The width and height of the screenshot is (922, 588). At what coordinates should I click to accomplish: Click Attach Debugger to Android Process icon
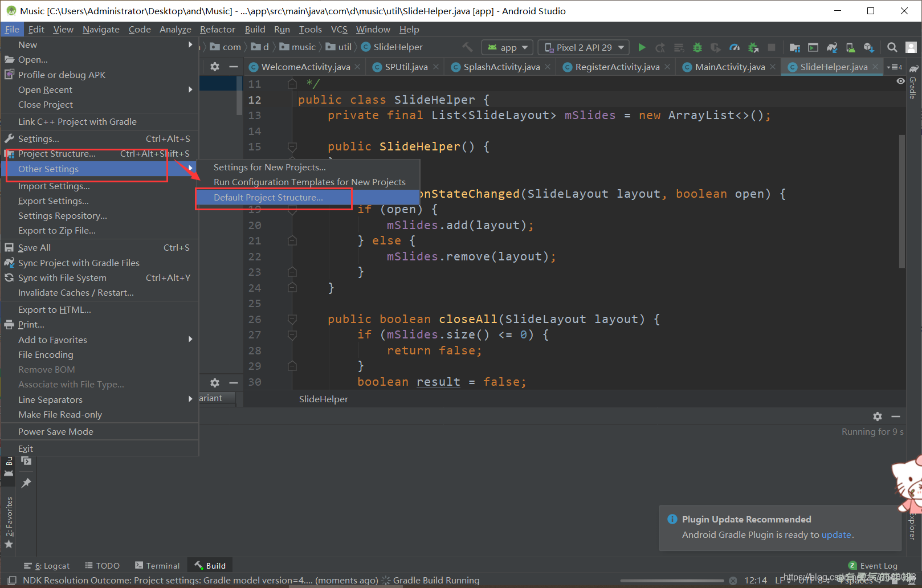point(753,47)
